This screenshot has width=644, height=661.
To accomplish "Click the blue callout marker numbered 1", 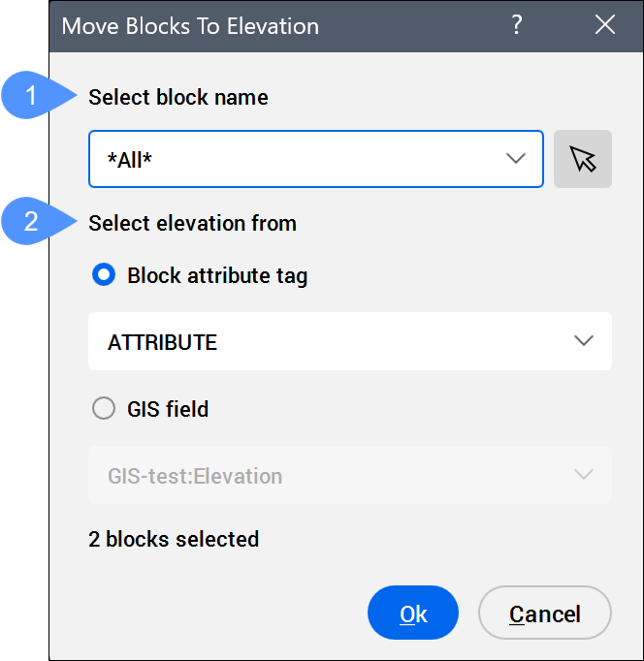I will 32,97.
